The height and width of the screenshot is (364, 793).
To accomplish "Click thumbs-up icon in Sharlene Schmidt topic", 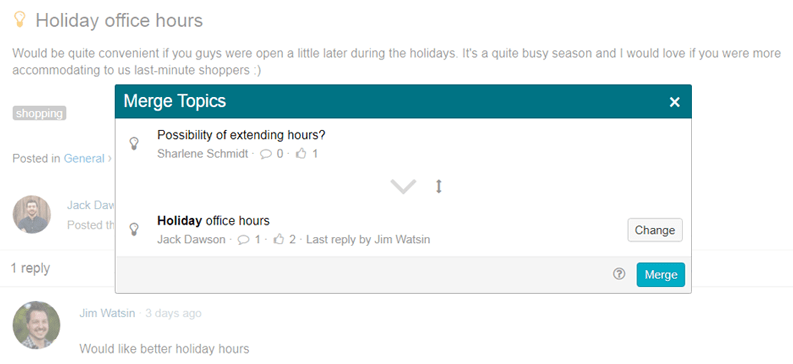I will [x=301, y=153].
